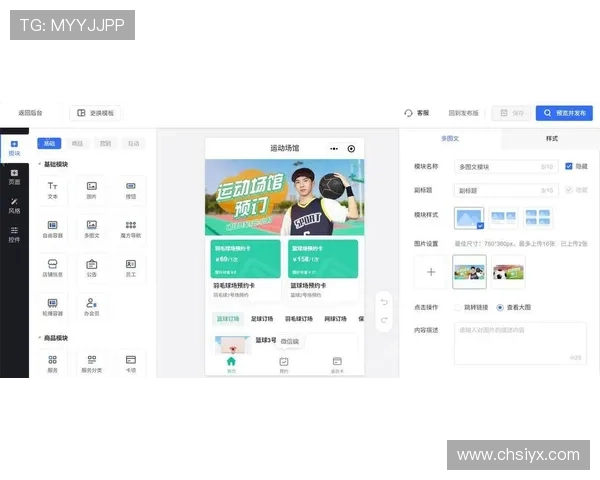Click 返回后台 link
This screenshot has height=480, width=600.
[30, 113]
